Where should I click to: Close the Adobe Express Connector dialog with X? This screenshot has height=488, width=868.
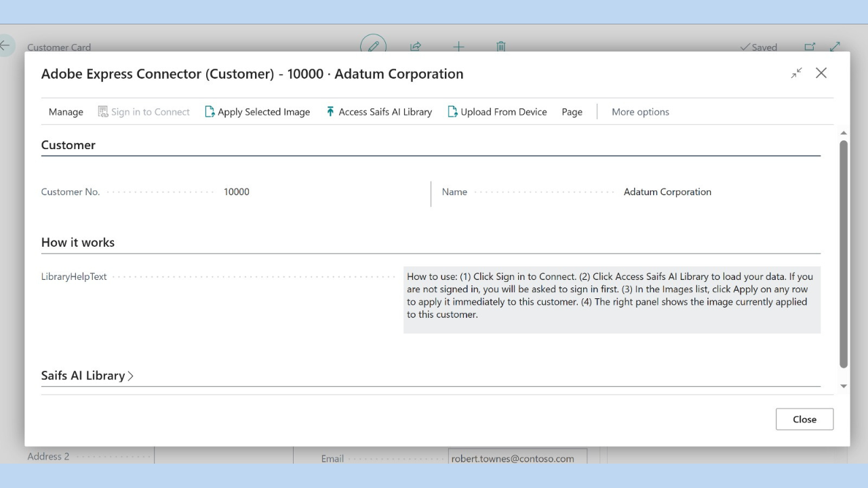click(821, 73)
